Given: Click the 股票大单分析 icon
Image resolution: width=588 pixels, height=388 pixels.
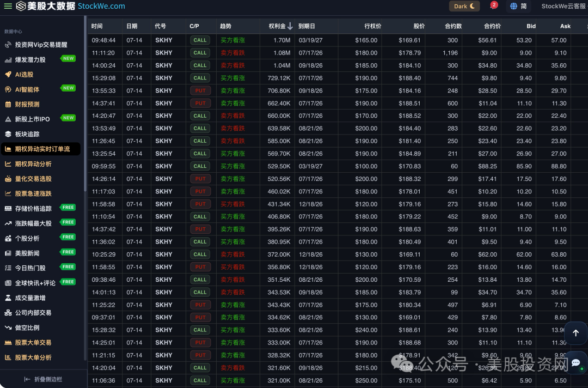Looking at the screenshot, I should pos(8,357).
